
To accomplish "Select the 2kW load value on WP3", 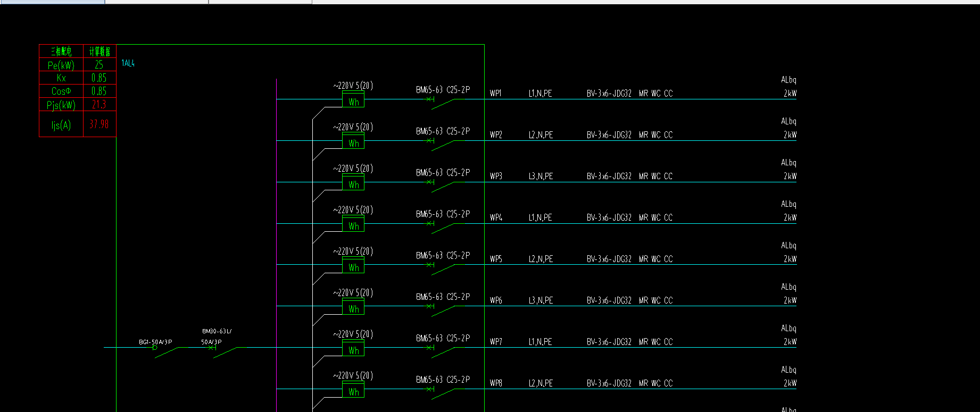I will pos(790,176).
